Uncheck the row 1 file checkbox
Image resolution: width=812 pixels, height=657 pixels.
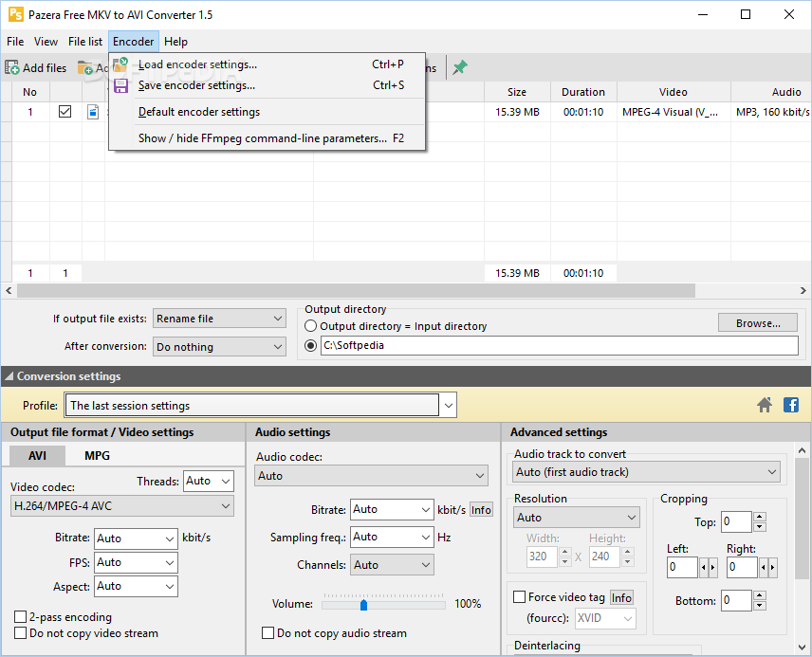point(65,111)
